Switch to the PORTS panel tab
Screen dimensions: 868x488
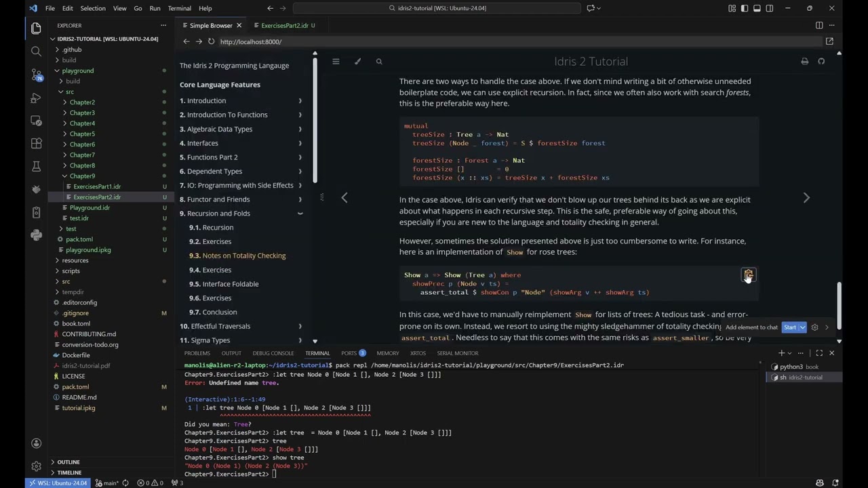click(x=353, y=353)
